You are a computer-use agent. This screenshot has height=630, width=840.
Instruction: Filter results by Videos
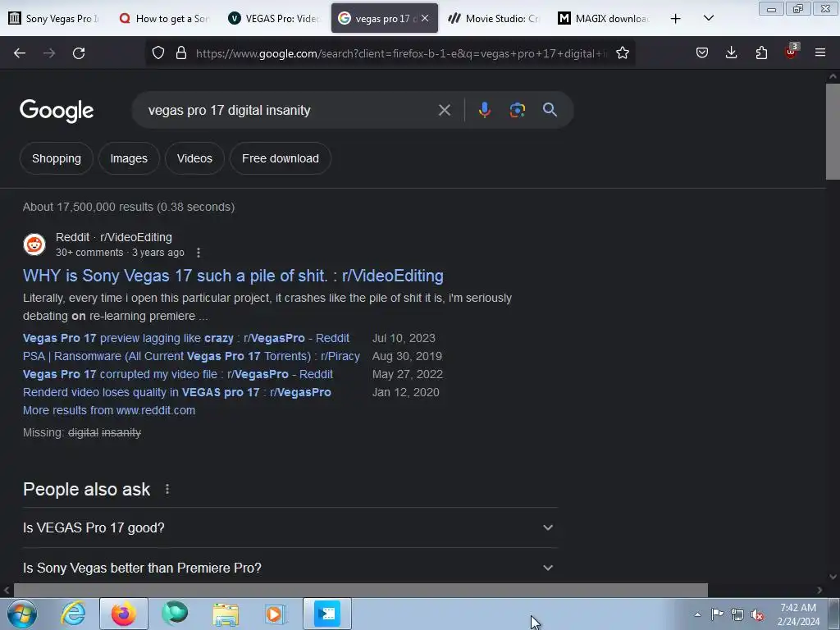click(x=194, y=158)
